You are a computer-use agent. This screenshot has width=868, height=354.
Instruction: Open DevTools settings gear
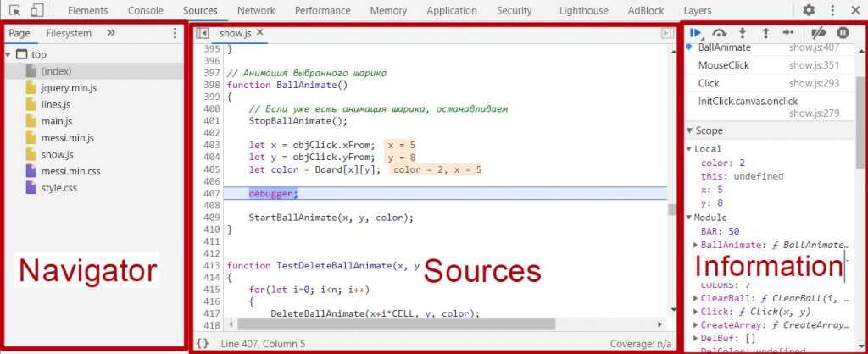[x=809, y=10]
